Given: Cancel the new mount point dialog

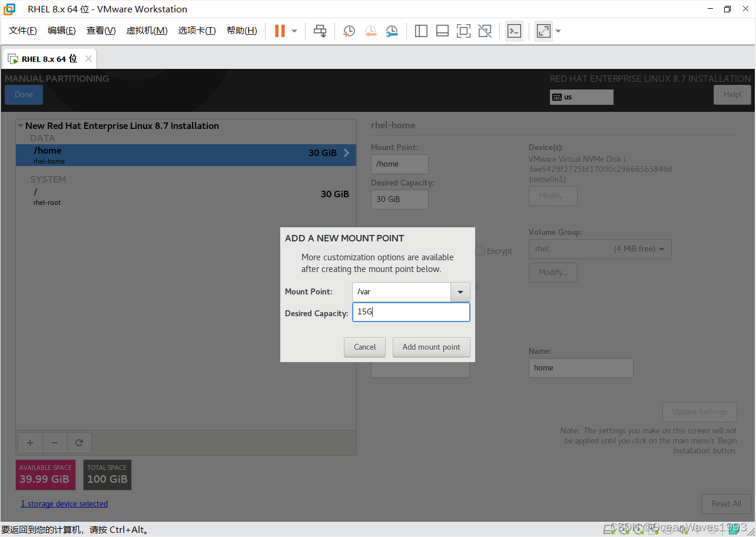Looking at the screenshot, I should 364,347.
